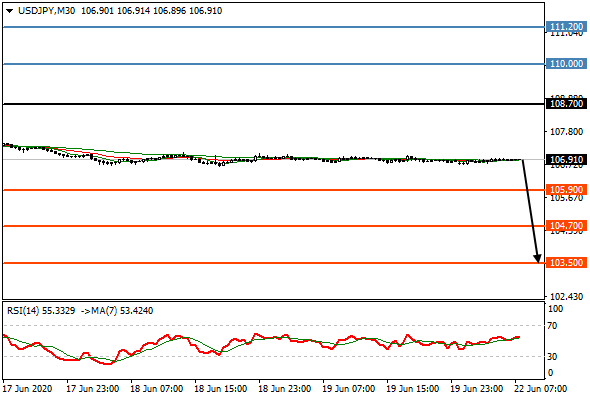Select the 110.000 blue price label

pos(566,64)
